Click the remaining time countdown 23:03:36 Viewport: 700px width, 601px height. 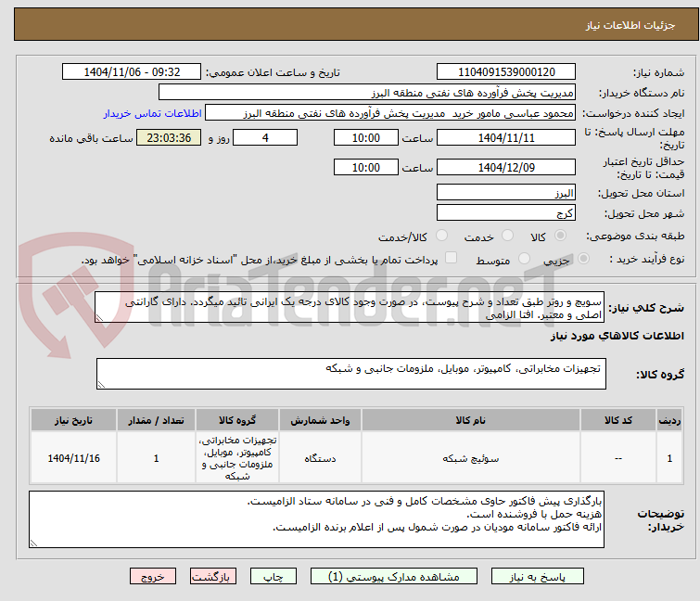pos(169,137)
